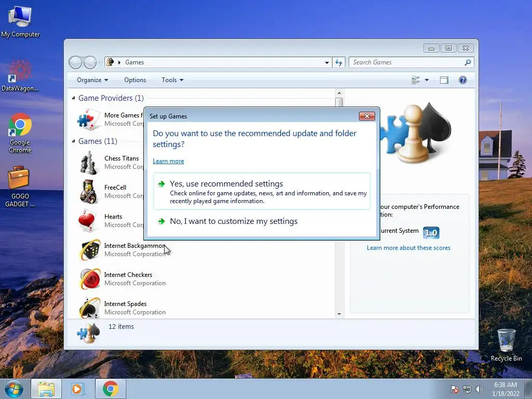Viewport: 532px width, 399px height.
Task: Select the Hearts game icon
Action: click(87, 220)
